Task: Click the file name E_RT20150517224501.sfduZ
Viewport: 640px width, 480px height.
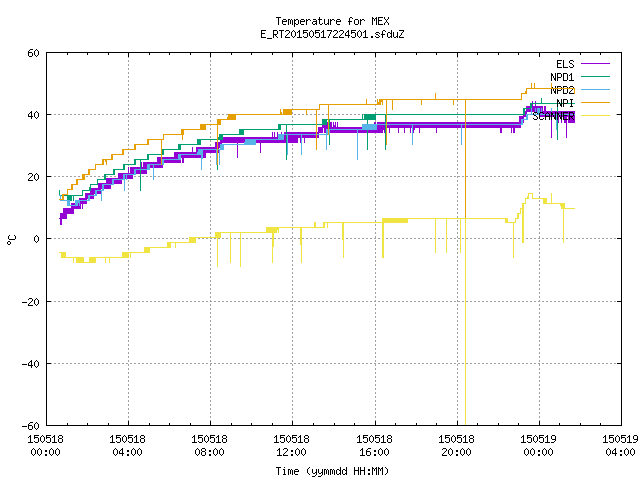Action: coord(332,34)
